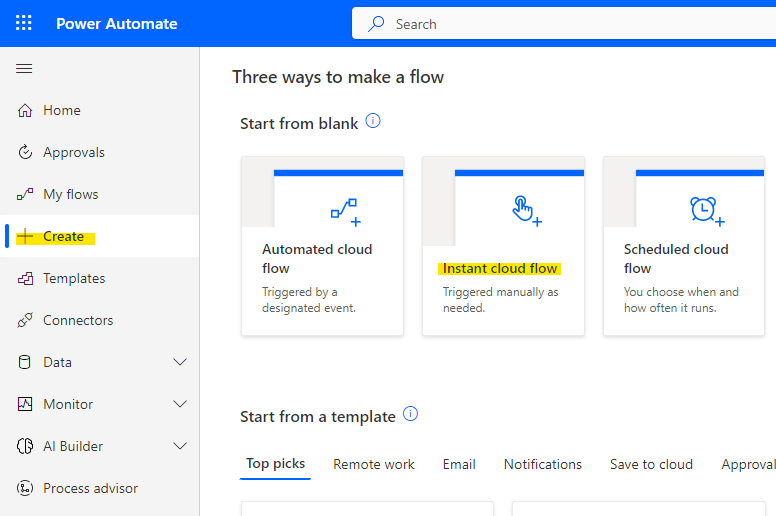
Task: Show info next to Start from blank
Action: pyautogui.click(x=373, y=121)
